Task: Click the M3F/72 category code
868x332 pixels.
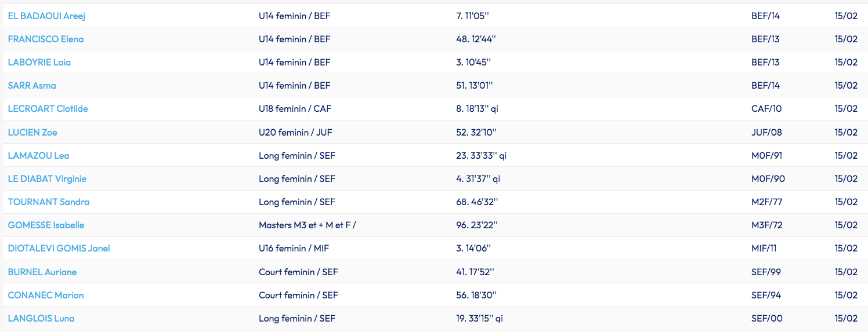Action: (x=767, y=225)
